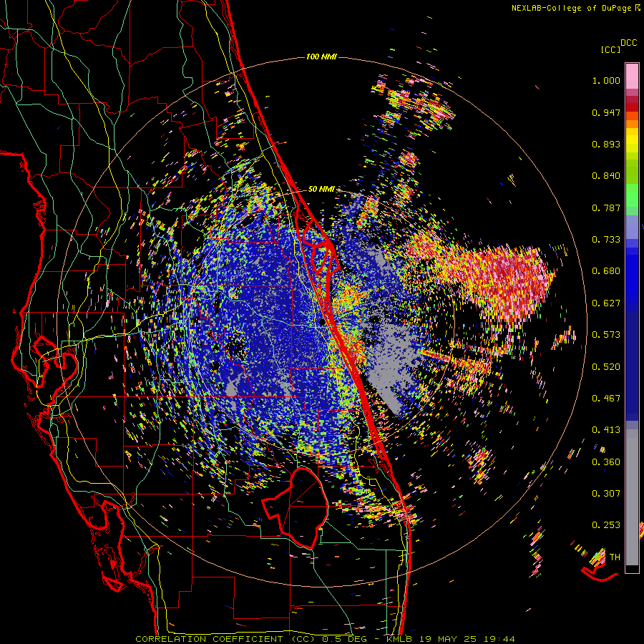Click the DCC label above the color scale
Screen dimensions: 644x644
tap(629, 43)
